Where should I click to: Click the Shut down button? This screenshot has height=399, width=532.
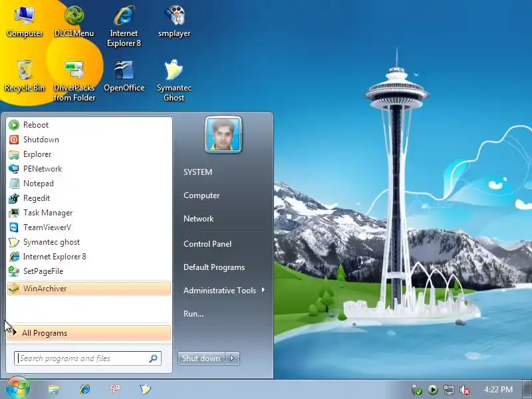[x=201, y=358]
